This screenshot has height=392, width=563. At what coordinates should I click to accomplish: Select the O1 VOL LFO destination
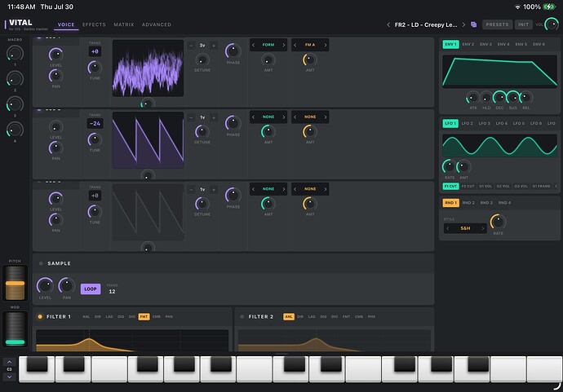(x=485, y=186)
